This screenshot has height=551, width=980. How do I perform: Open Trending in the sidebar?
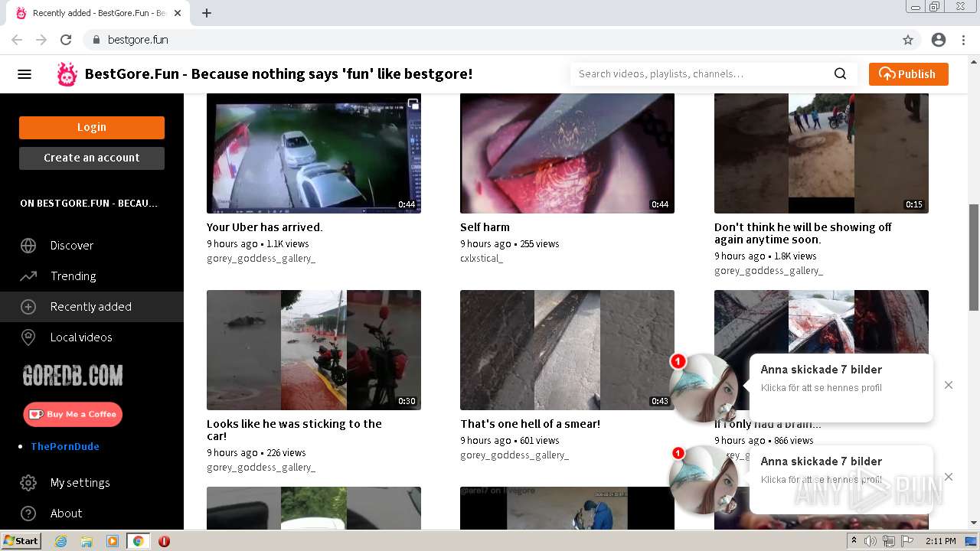coord(92,276)
